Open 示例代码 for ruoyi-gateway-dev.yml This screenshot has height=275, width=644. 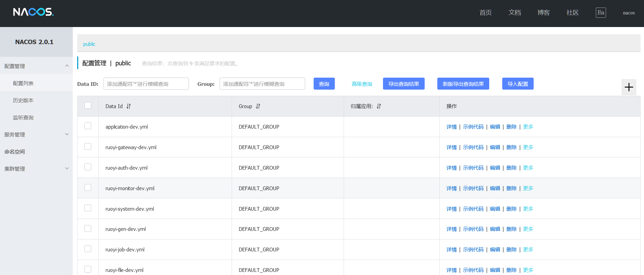click(473, 147)
